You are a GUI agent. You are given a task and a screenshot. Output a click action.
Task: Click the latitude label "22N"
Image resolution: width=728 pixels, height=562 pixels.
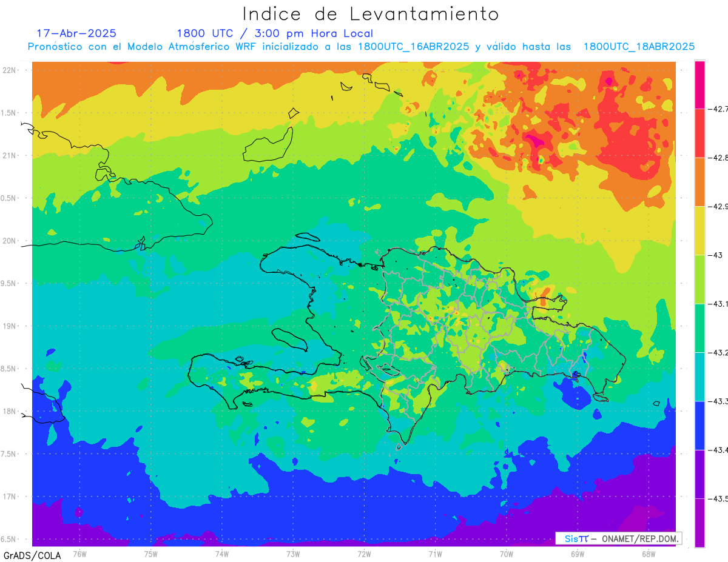10,70
